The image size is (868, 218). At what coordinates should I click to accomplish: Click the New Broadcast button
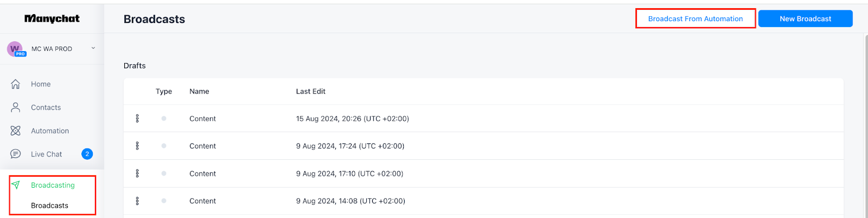click(x=805, y=18)
